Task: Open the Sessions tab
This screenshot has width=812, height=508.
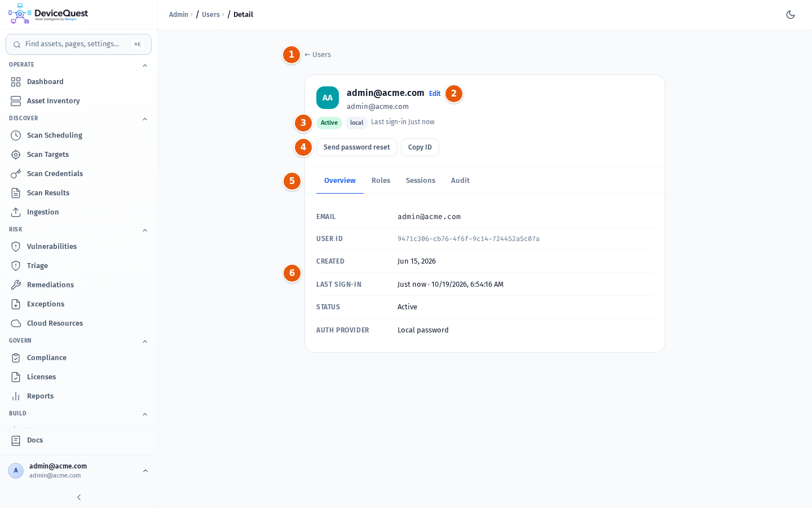Action: point(421,181)
